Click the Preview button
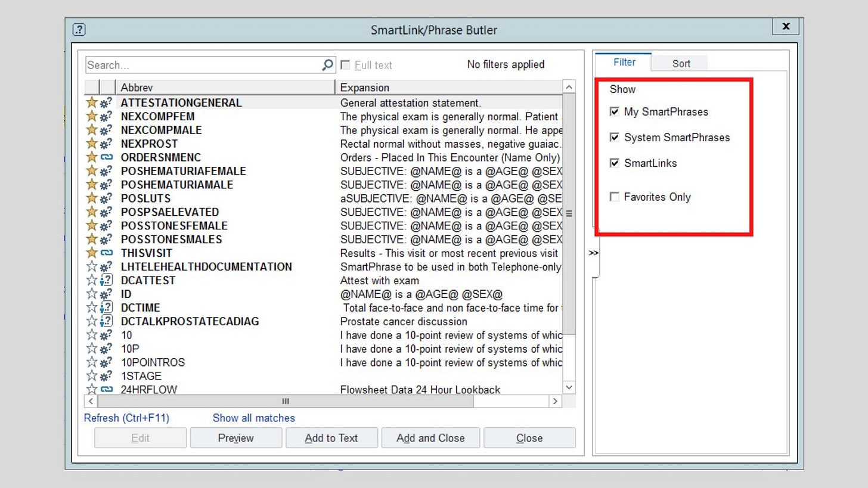 pyautogui.click(x=235, y=438)
